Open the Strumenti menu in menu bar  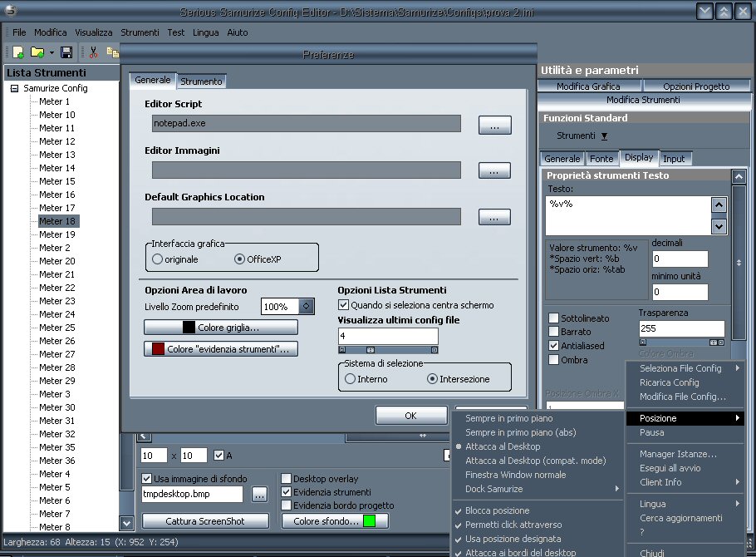[x=140, y=32]
